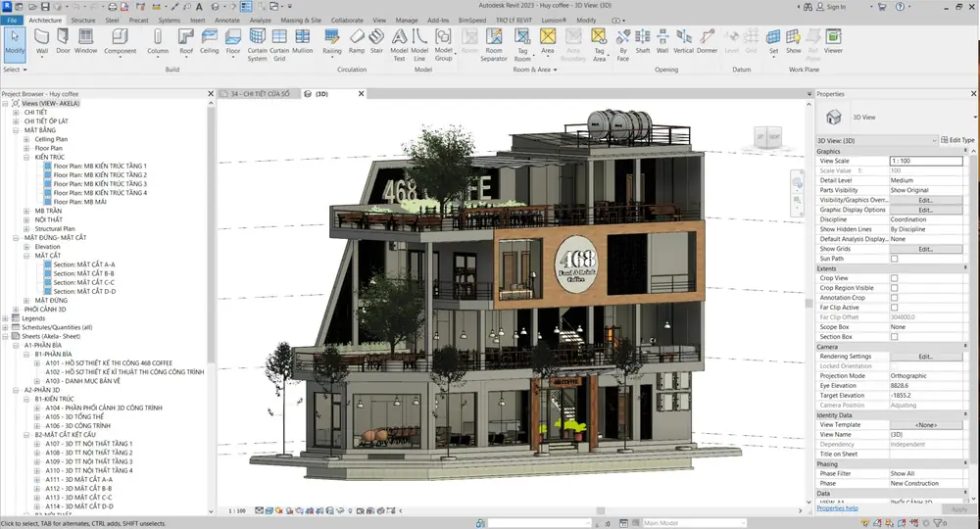Collapse the KIẾN TRÚC tree node
The width and height of the screenshot is (980, 529).
click(26, 158)
